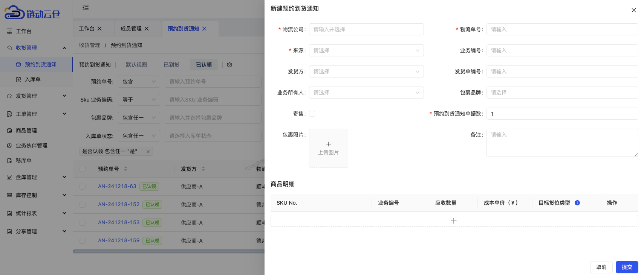
Task: Check the AN-241218-63 row checkbox
Action: coord(83,187)
